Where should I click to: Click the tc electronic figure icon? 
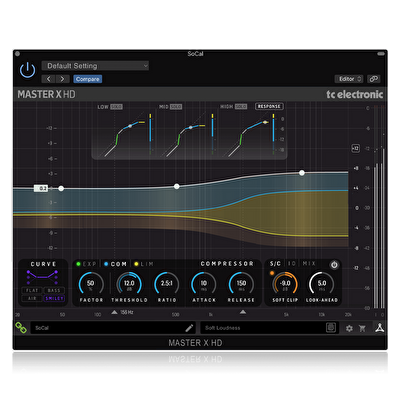[379, 328]
